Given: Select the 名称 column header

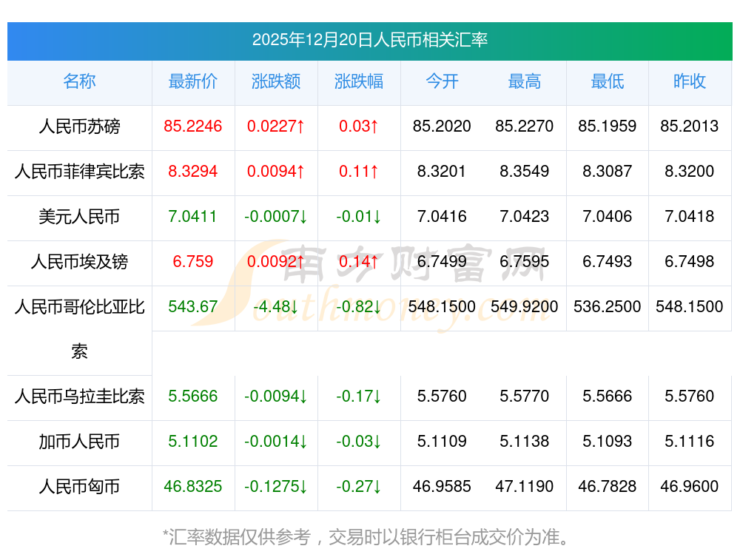Looking at the screenshot, I should click(79, 81).
